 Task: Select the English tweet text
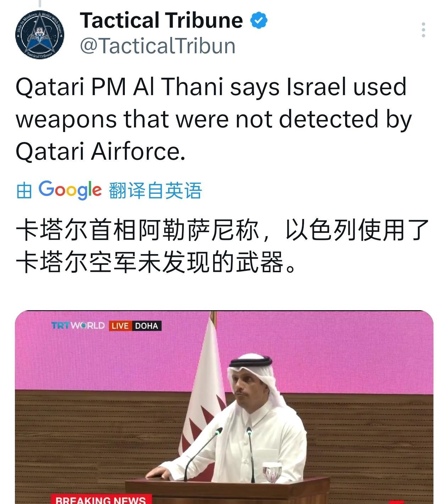coord(214,119)
